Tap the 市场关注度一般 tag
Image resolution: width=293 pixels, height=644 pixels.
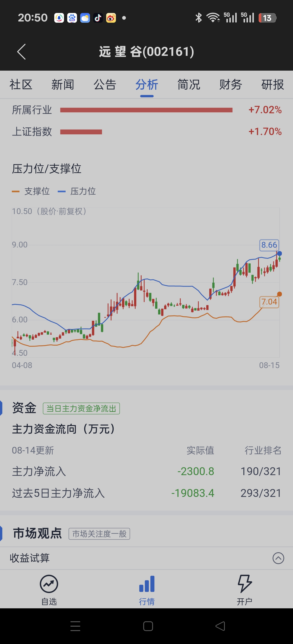(x=99, y=534)
